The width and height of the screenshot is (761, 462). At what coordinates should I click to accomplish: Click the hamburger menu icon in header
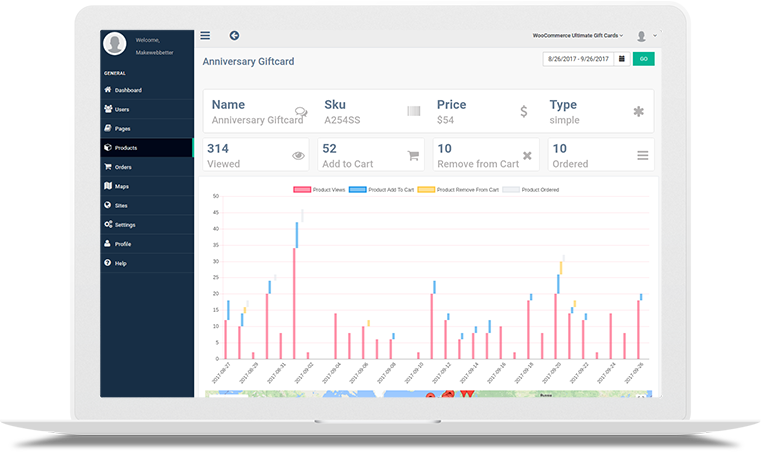[x=205, y=36]
